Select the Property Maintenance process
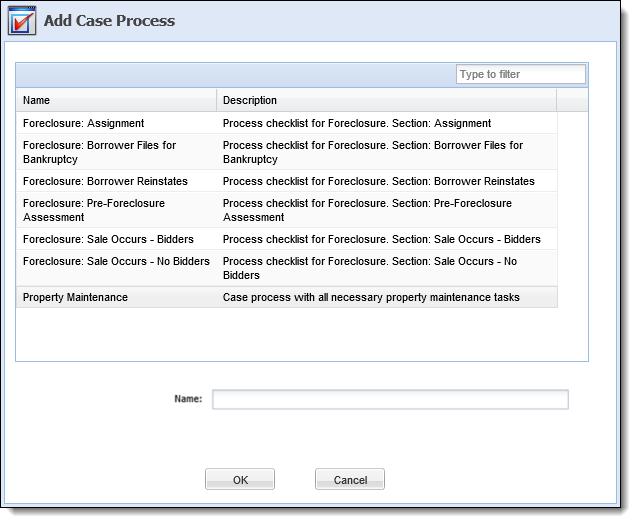The height and width of the screenshot is (523, 636). [287, 297]
